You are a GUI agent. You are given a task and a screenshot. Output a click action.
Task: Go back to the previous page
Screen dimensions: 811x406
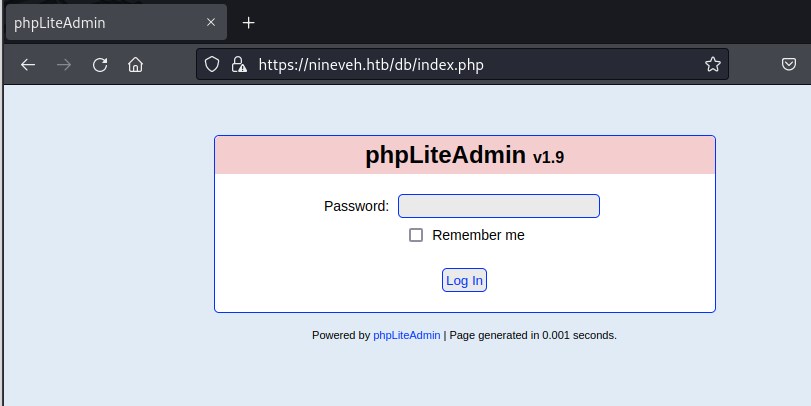(x=28, y=65)
